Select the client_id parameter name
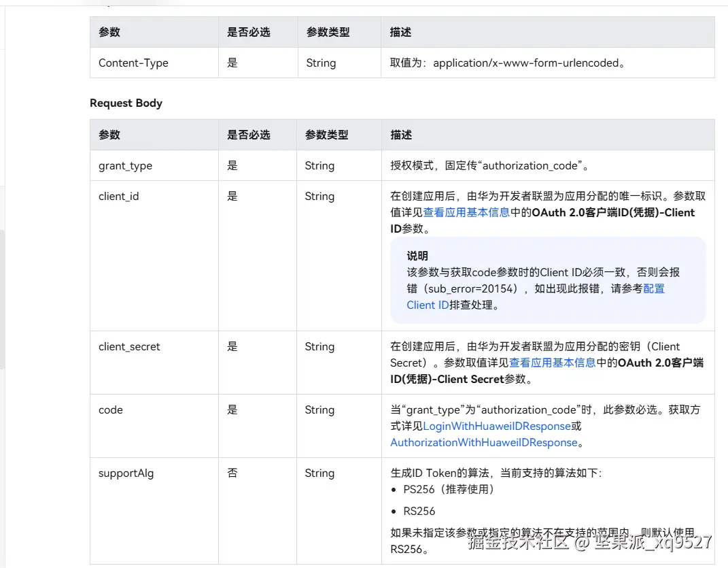Screen dimensions: 728x568 pos(118,196)
